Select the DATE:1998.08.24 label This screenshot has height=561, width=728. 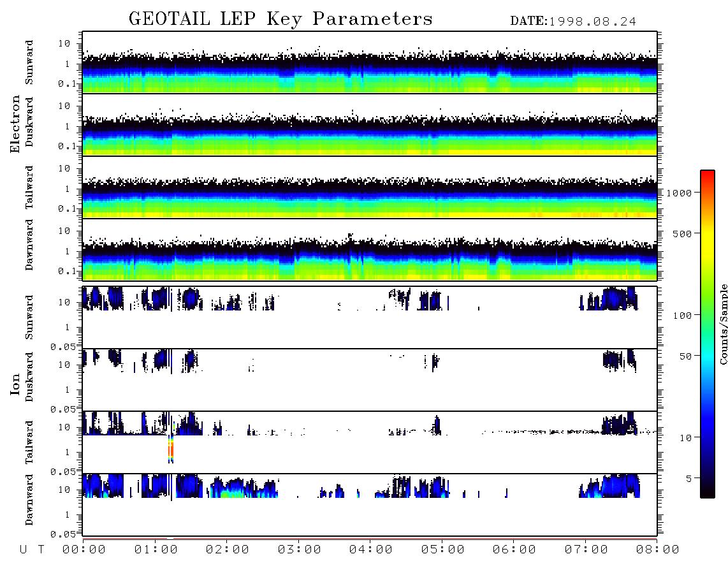(x=573, y=21)
